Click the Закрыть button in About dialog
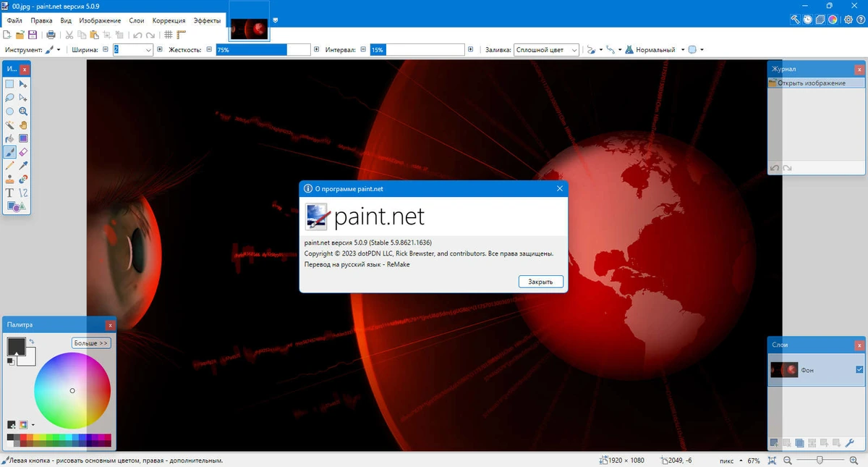Image resolution: width=868 pixels, height=467 pixels. [x=540, y=282]
